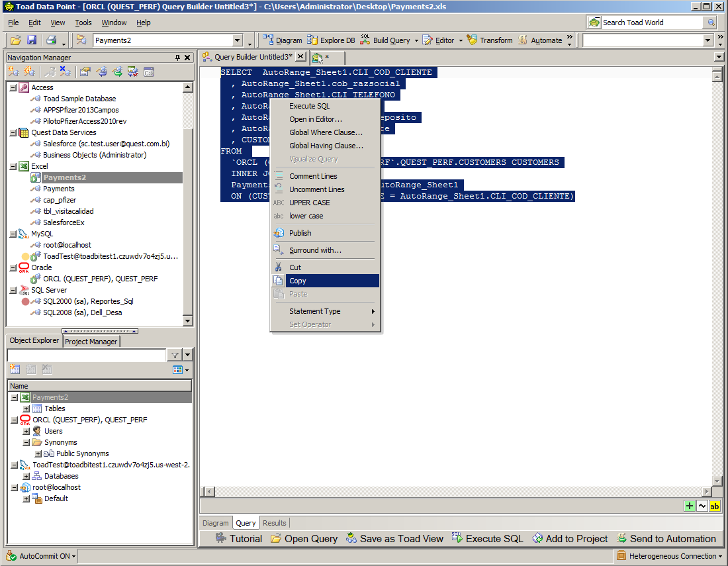Click the connection Properties icon in Navigation Manager
The height and width of the screenshot is (566, 728).
click(85, 71)
